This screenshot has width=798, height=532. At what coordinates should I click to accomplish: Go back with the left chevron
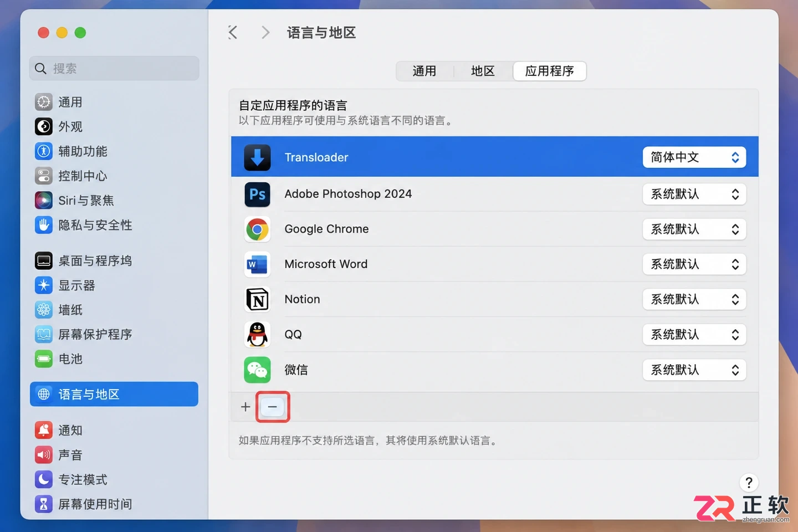pyautogui.click(x=233, y=33)
